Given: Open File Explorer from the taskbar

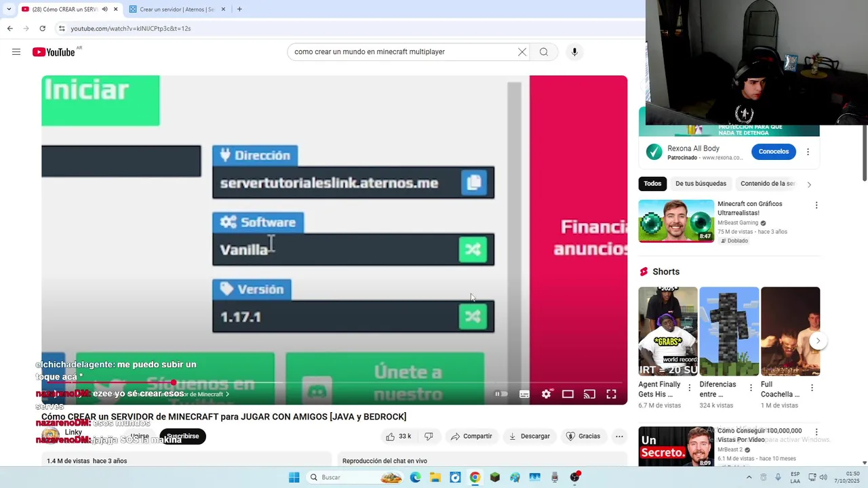Looking at the screenshot, I should [x=435, y=477].
